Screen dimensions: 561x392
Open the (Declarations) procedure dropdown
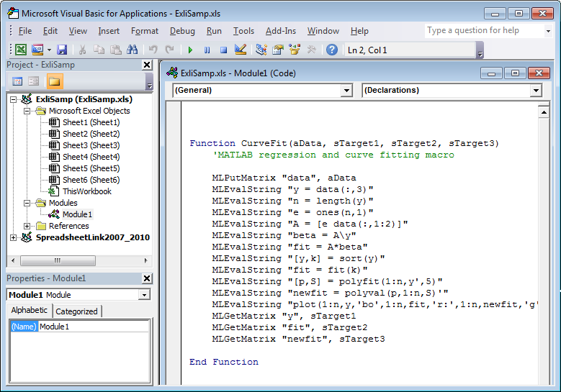pos(535,91)
